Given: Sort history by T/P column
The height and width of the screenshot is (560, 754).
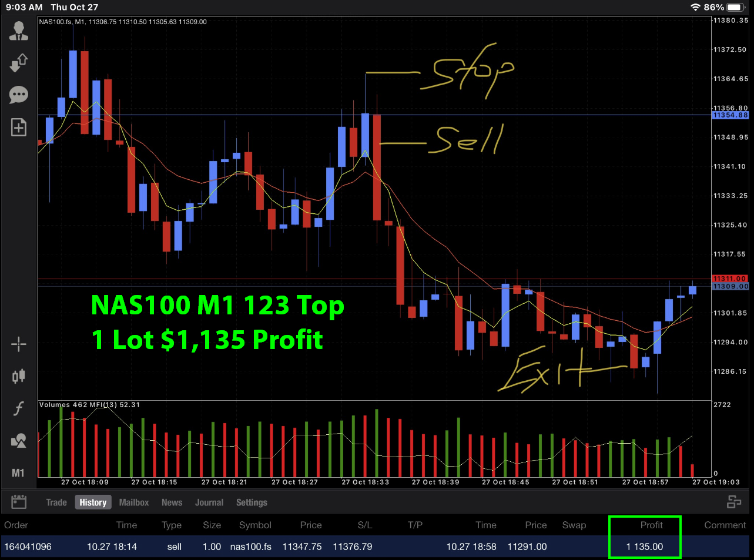Looking at the screenshot, I should point(415,525).
